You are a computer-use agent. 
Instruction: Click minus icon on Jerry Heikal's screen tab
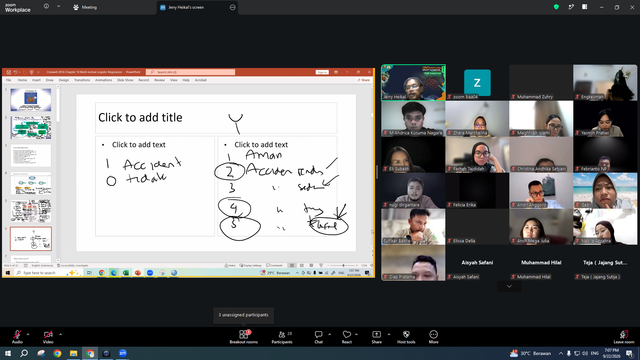[233, 7]
